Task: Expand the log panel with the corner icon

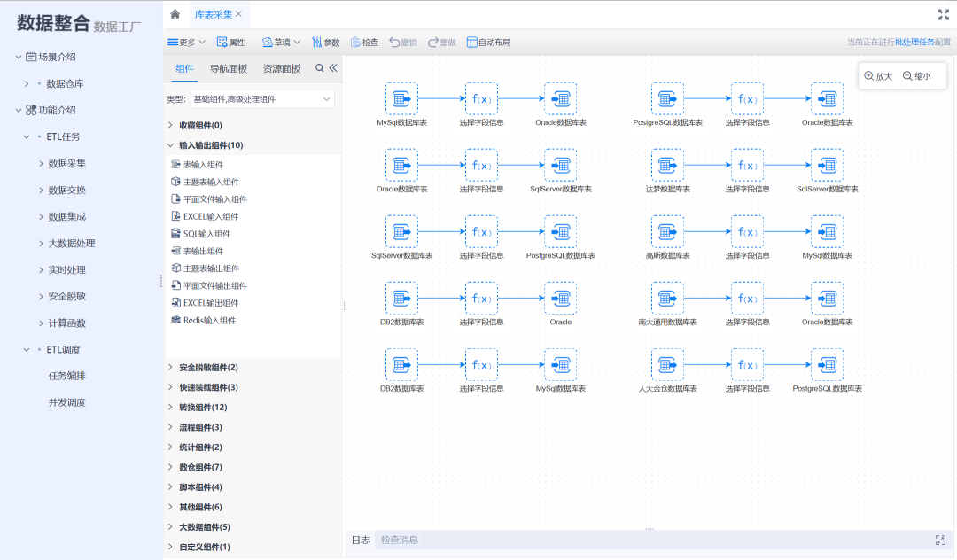Action: point(940,540)
